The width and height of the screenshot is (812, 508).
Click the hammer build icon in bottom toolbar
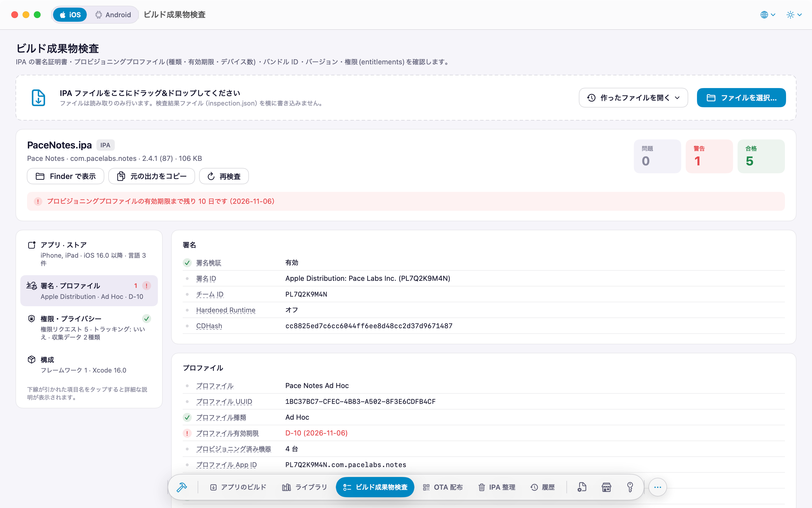pyautogui.click(x=182, y=487)
